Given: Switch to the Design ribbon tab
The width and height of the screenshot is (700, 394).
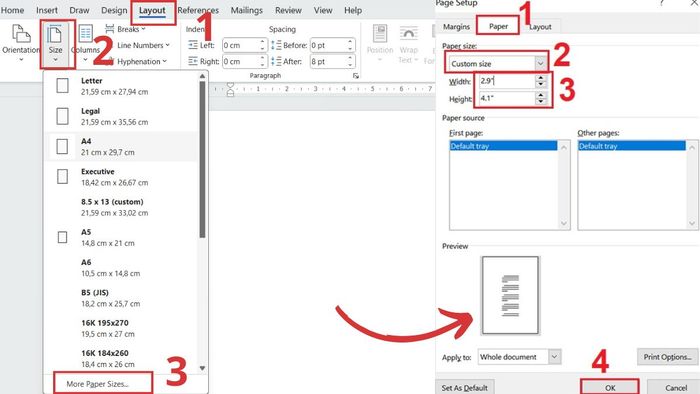Looking at the screenshot, I should pos(114,10).
